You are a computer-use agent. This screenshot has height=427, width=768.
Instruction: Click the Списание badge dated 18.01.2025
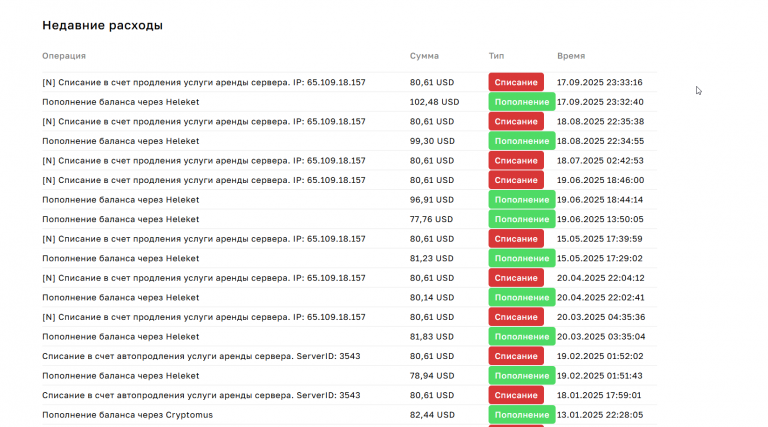coord(516,395)
